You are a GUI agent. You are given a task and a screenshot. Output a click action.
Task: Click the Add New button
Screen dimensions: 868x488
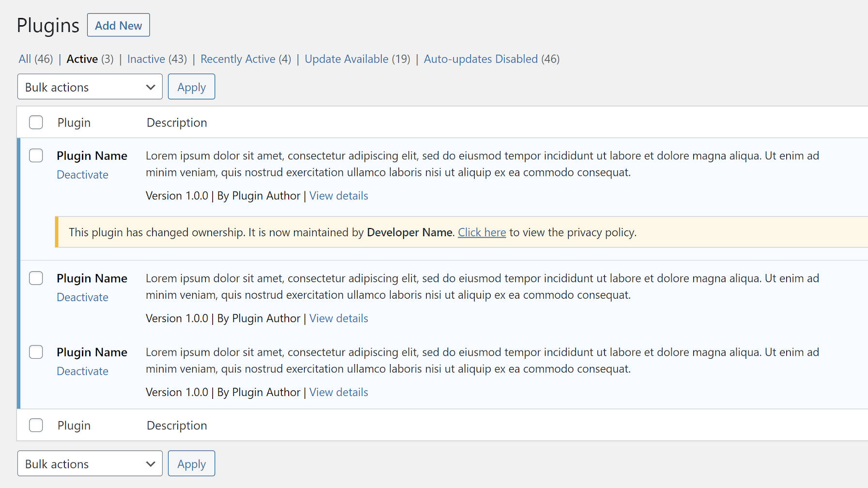[118, 25]
